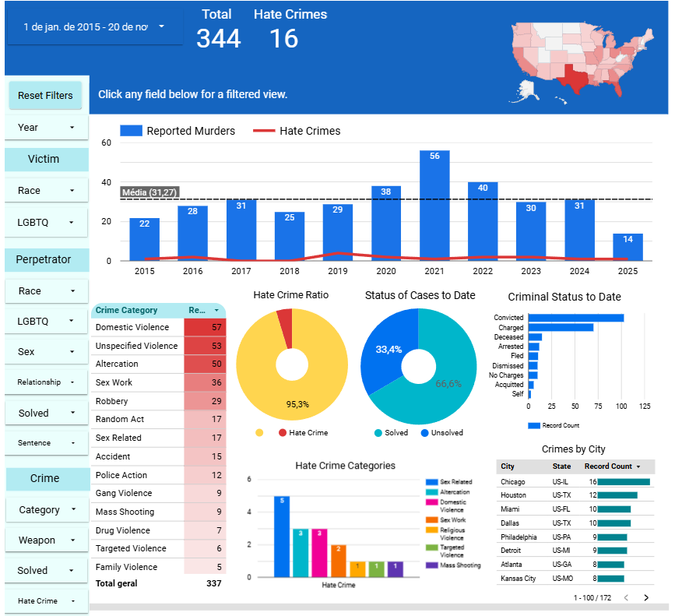Click the Convicted bar in Criminal Status chart
This screenshot has width=675, height=616.
point(576,318)
